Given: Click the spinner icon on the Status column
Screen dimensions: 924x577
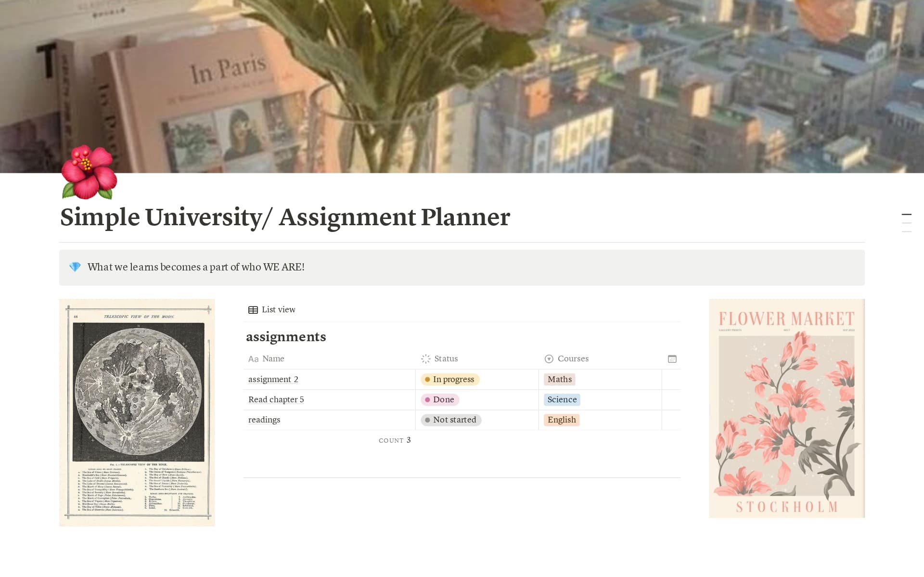Looking at the screenshot, I should pos(425,359).
